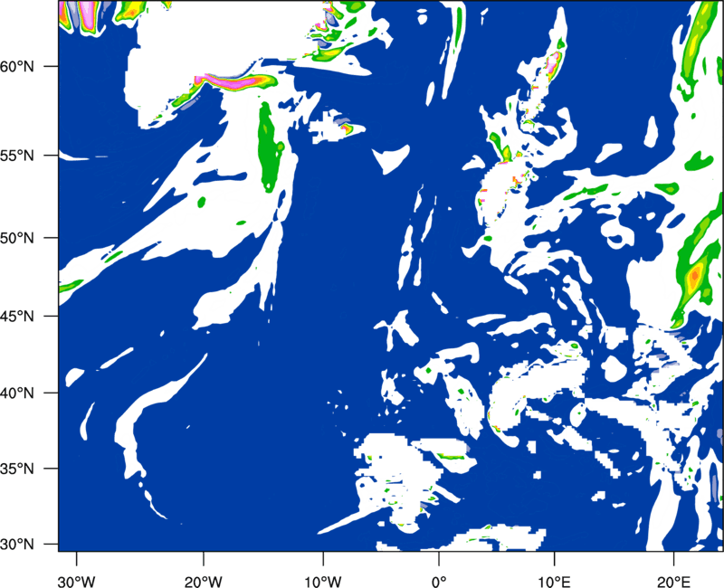
Task: Click the red-orange hotspot near 21°E, 48°N
Action: [695, 274]
